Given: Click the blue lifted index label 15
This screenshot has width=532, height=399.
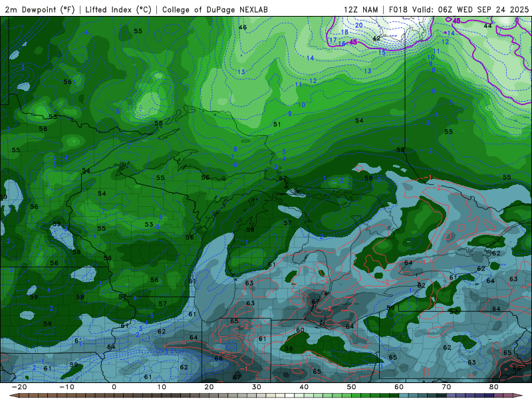Looking at the screenshot, I should [382, 53].
